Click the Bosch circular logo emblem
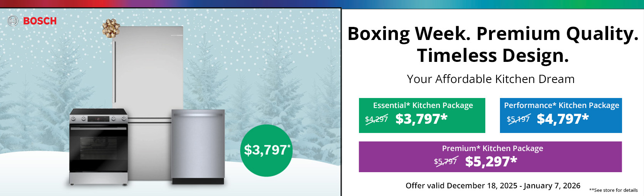The image size is (644, 196). click(x=13, y=21)
